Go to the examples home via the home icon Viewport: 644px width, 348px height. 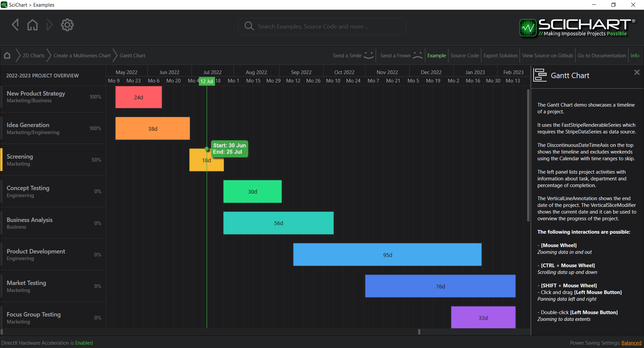[x=33, y=25]
